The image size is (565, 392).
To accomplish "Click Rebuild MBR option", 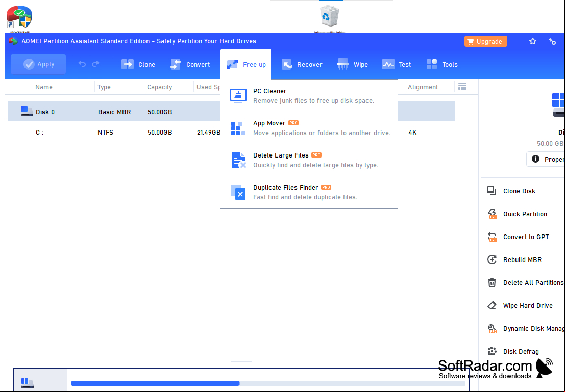I will click(522, 260).
